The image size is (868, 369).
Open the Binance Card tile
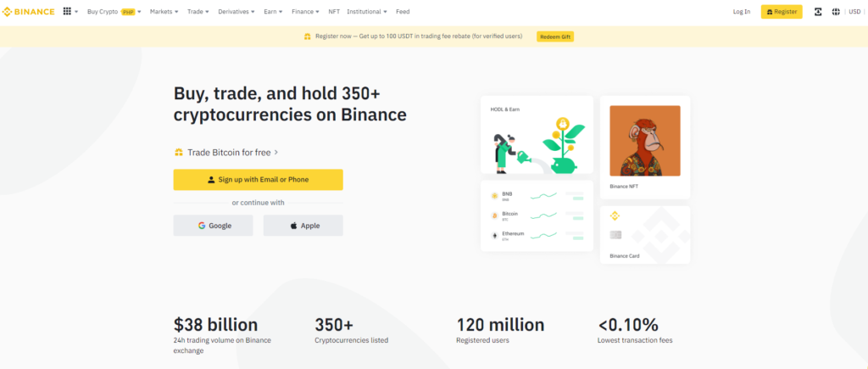point(645,235)
